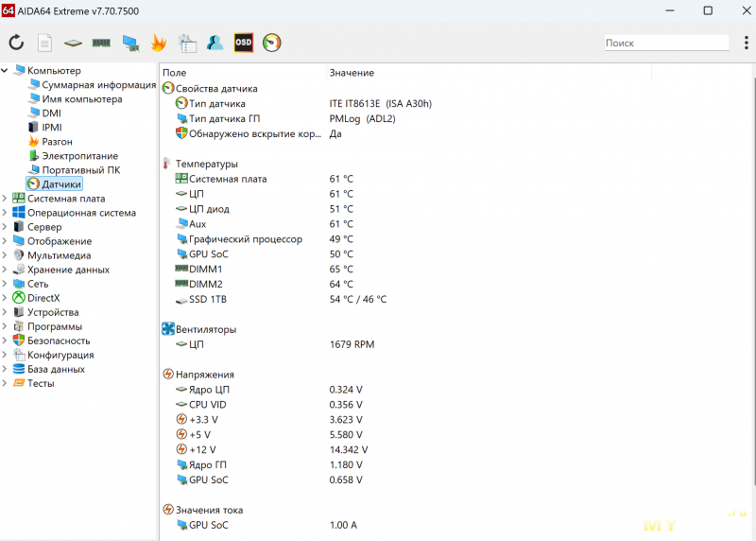
Task: Expand the Операционная система node
Action: 5,213
